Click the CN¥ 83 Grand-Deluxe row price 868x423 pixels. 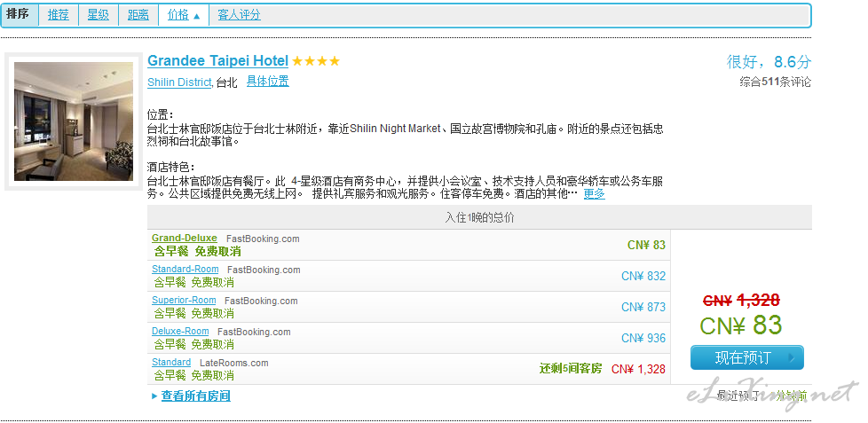[646, 245]
